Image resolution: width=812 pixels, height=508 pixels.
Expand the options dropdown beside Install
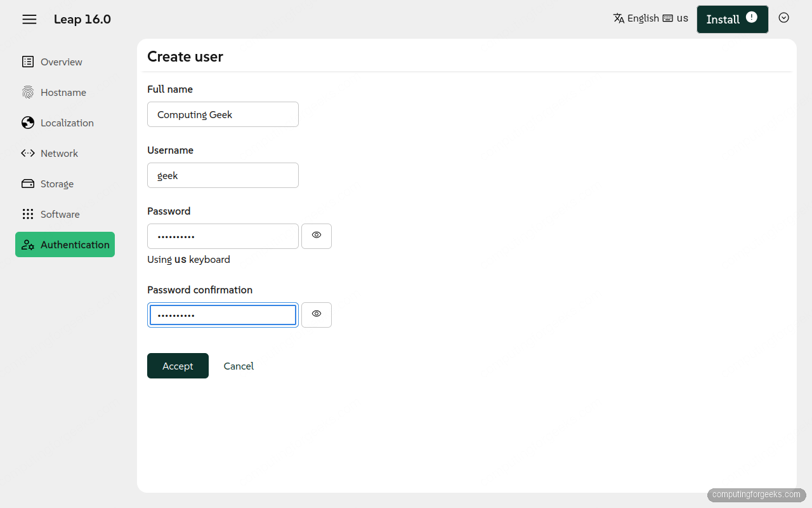pos(784,18)
